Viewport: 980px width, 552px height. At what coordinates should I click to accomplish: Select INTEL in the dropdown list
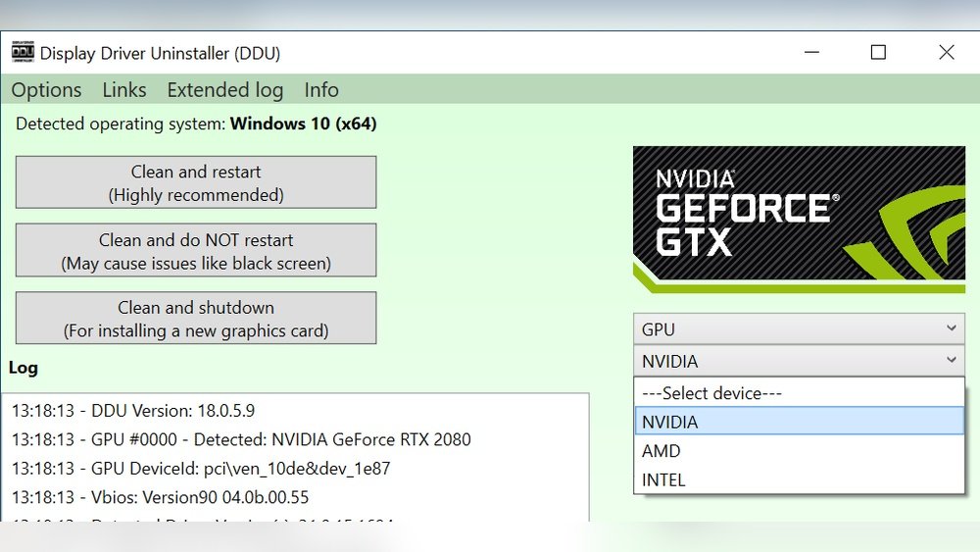point(799,479)
